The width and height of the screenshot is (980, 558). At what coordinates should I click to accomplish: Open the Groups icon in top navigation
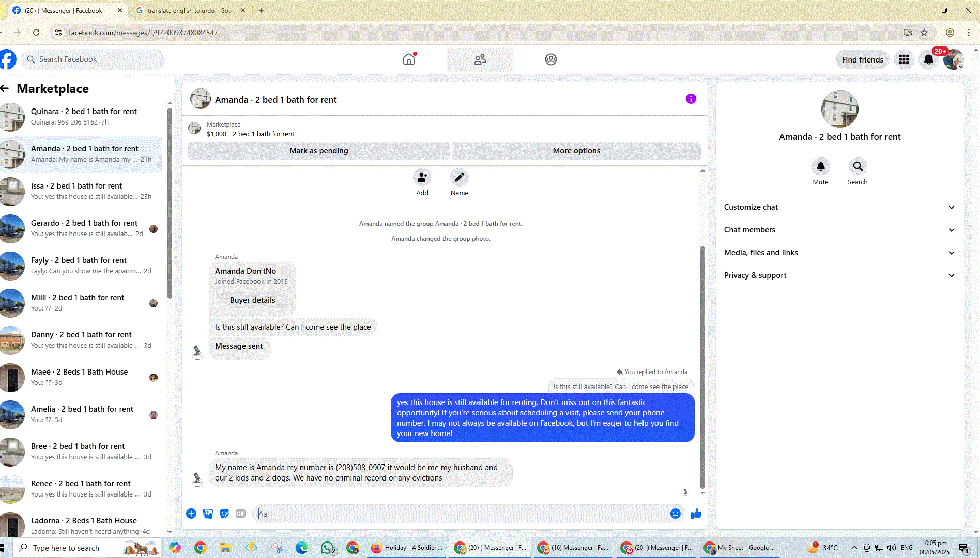[551, 59]
